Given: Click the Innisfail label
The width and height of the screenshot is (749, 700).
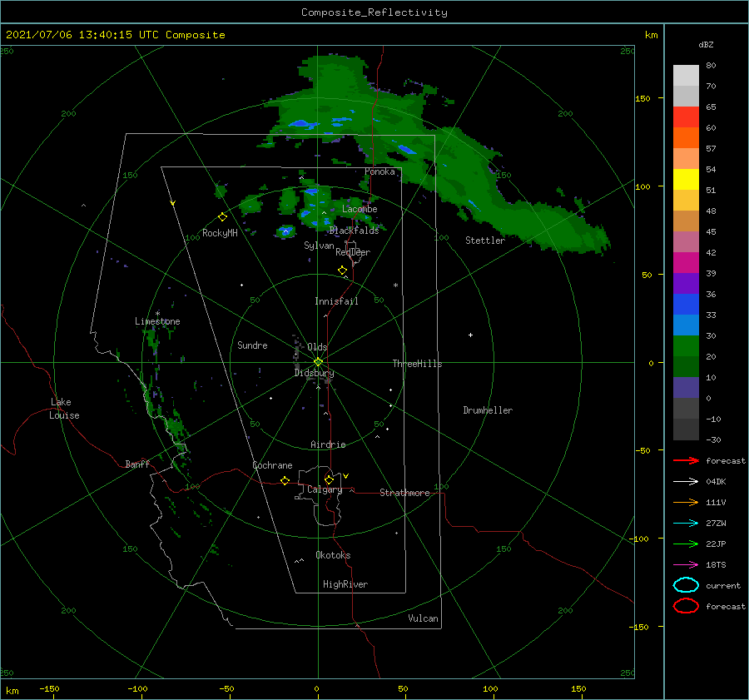Looking at the screenshot, I should 336,301.
